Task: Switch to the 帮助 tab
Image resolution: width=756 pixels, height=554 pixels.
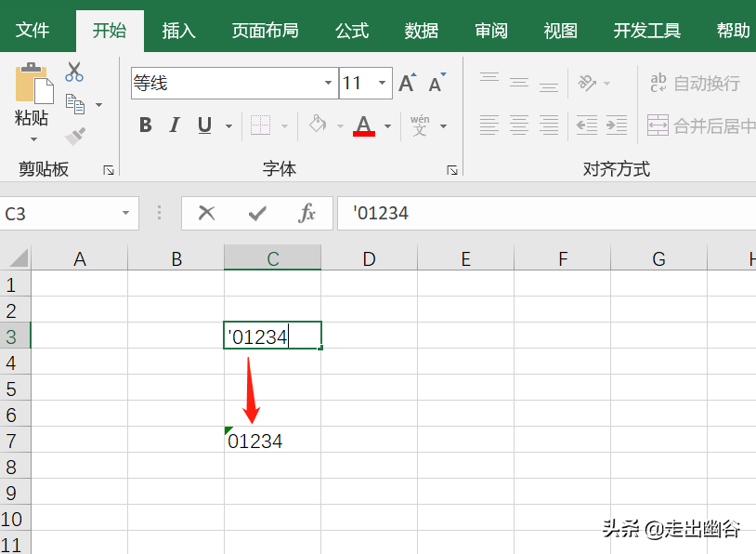Action: point(734,31)
